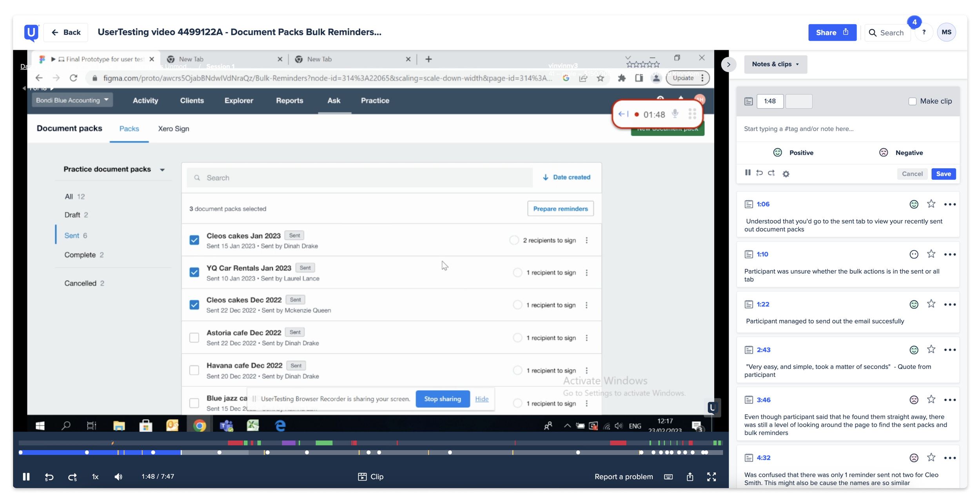The image size is (980, 503).
Task: Mute the video volume speaker icon
Action: (x=118, y=477)
